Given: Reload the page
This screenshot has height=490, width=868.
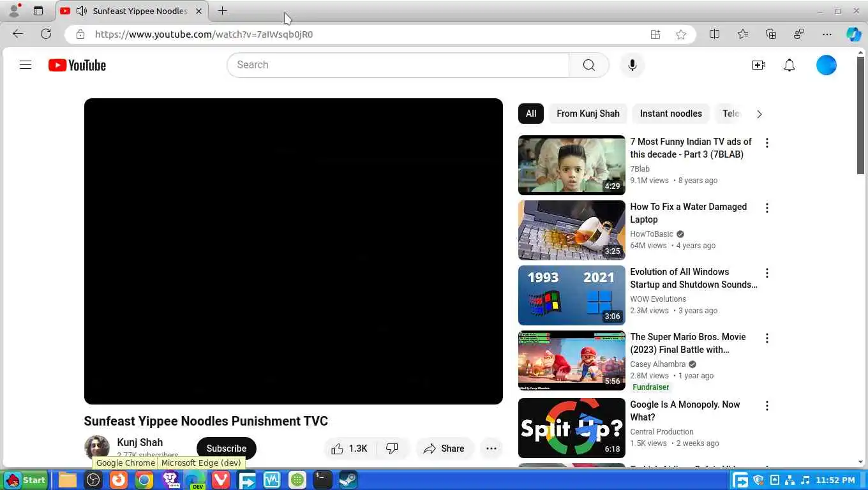Looking at the screenshot, I should click(46, 34).
